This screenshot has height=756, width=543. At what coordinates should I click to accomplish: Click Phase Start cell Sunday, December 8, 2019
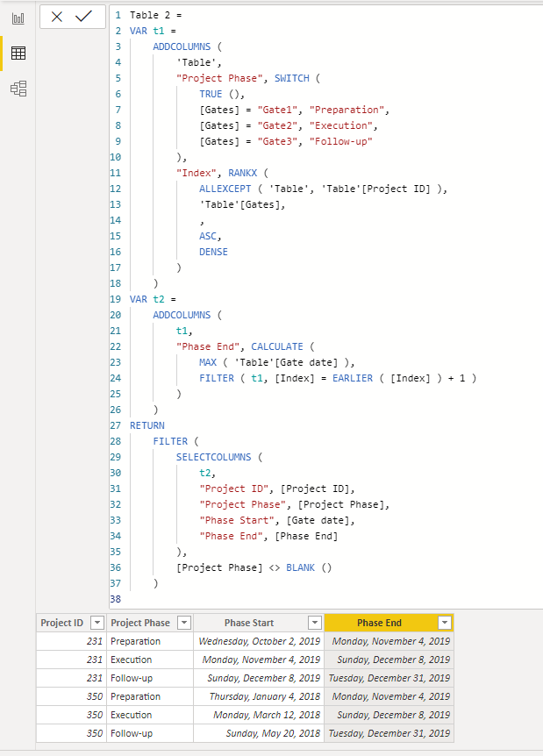tap(259, 678)
